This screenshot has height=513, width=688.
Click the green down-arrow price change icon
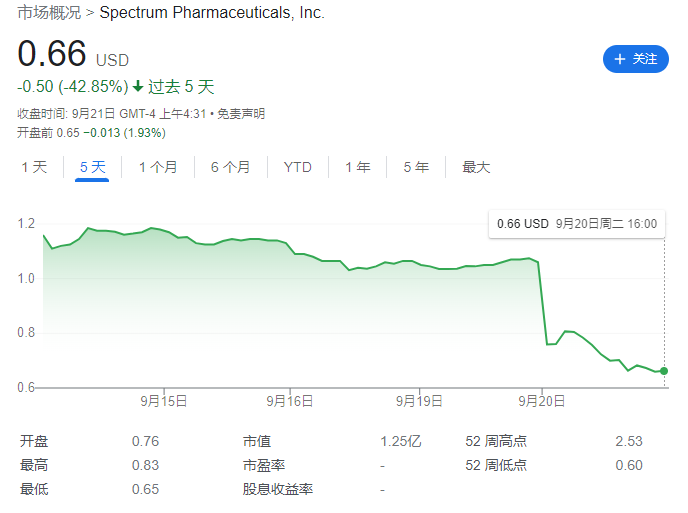138,86
